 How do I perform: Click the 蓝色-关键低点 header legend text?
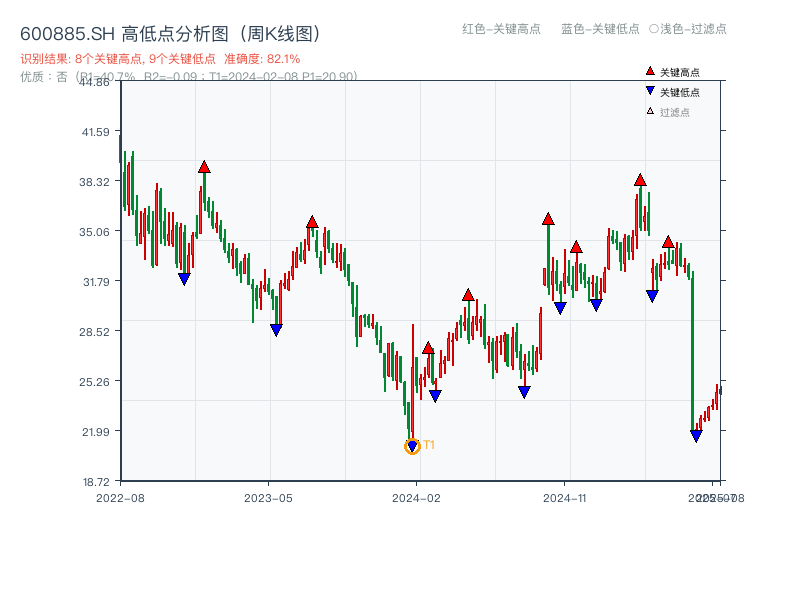600,29
